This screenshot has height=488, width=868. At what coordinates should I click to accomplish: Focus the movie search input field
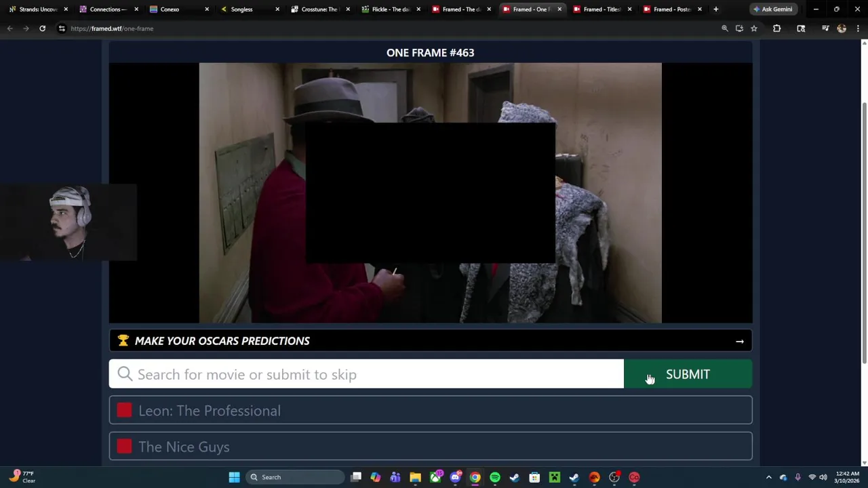(x=366, y=374)
